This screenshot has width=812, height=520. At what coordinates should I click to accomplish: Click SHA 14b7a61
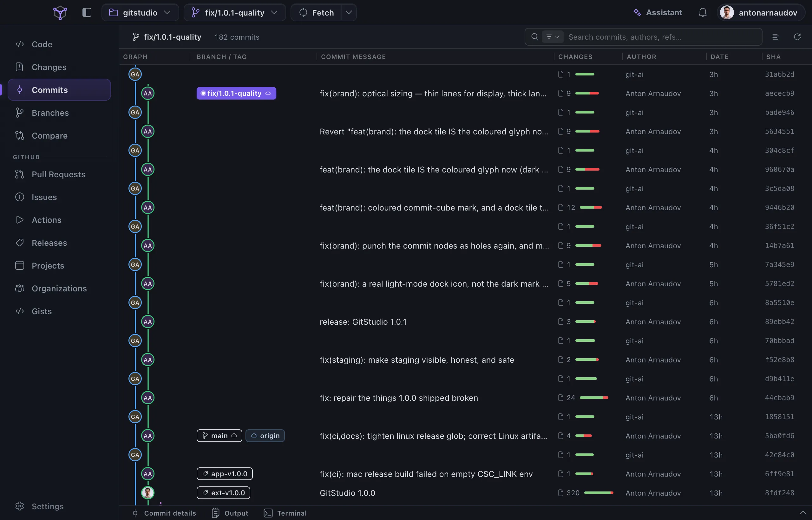click(780, 245)
